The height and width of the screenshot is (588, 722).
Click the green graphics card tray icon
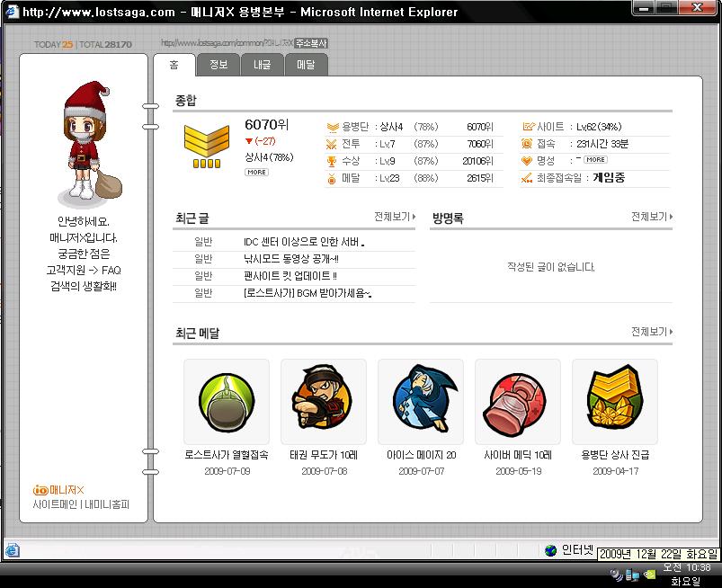click(x=649, y=575)
